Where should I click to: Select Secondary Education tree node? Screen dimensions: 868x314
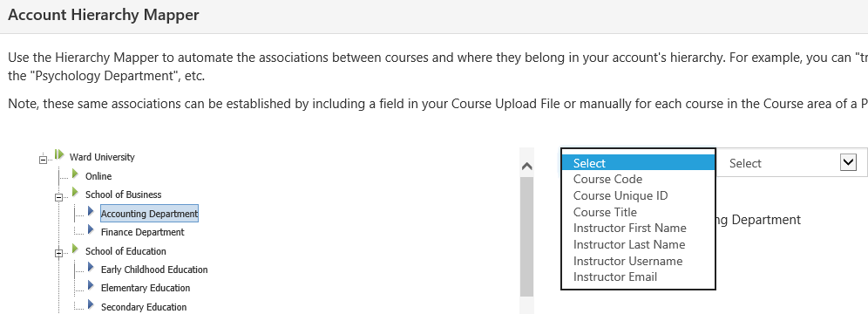coord(144,307)
